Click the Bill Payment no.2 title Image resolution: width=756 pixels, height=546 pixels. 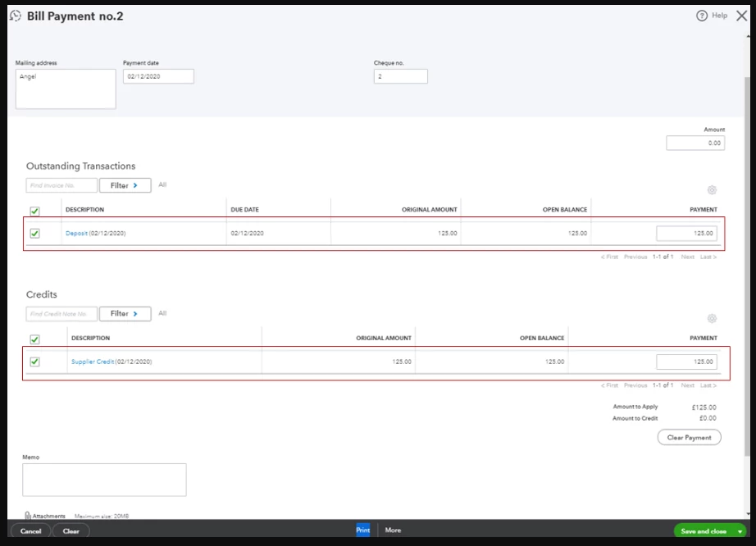click(75, 16)
